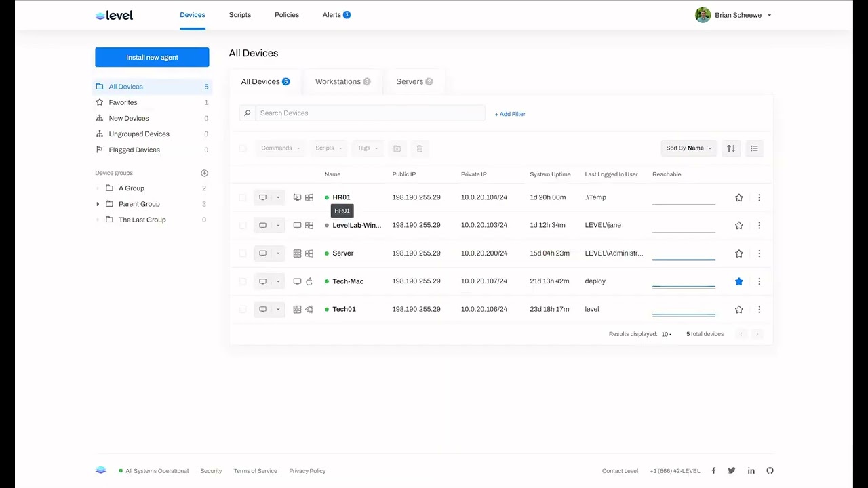Open the Commands dropdown
Screen dimensions: 868x488
click(x=280, y=148)
